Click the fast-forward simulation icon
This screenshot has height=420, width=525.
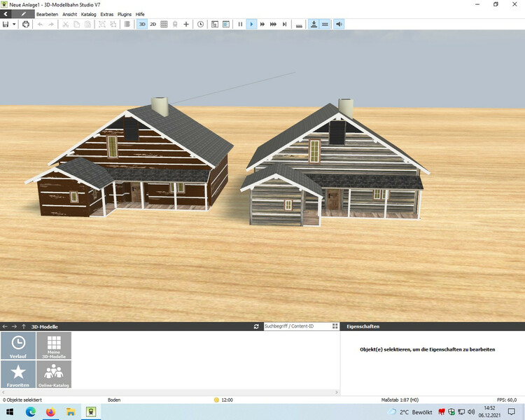click(x=262, y=24)
